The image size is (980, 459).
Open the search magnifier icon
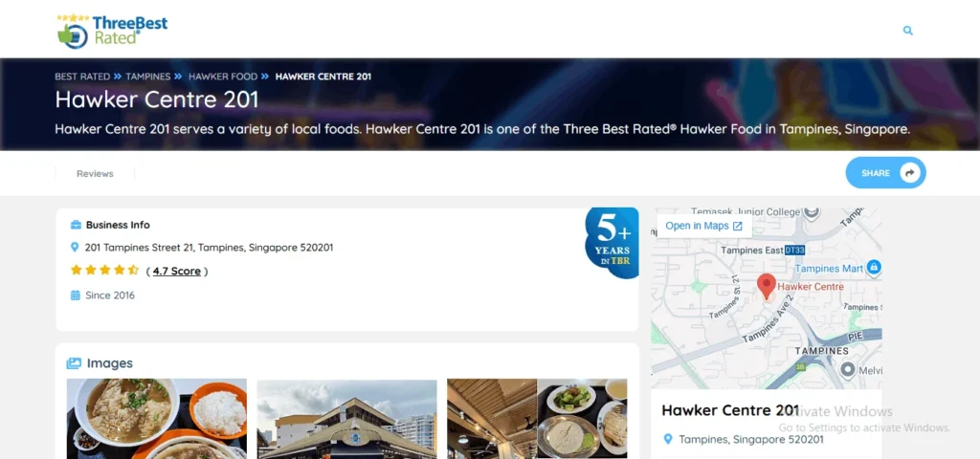908,30
